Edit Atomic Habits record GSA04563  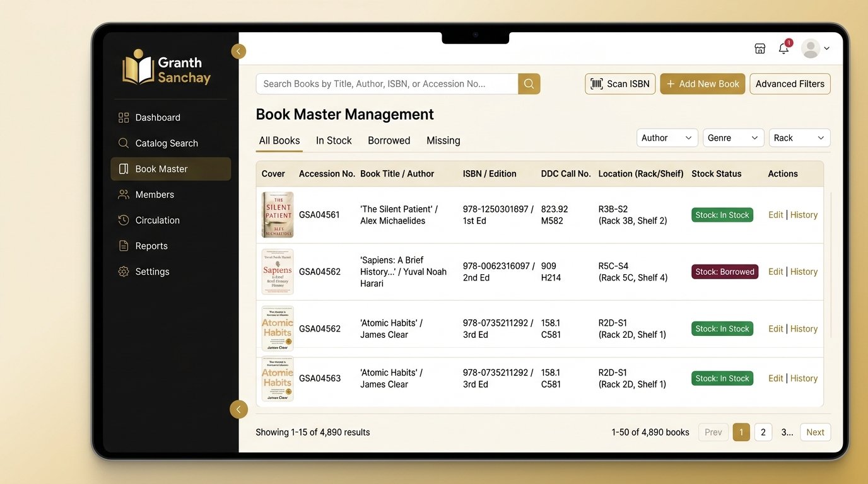(x=776, y=378)
